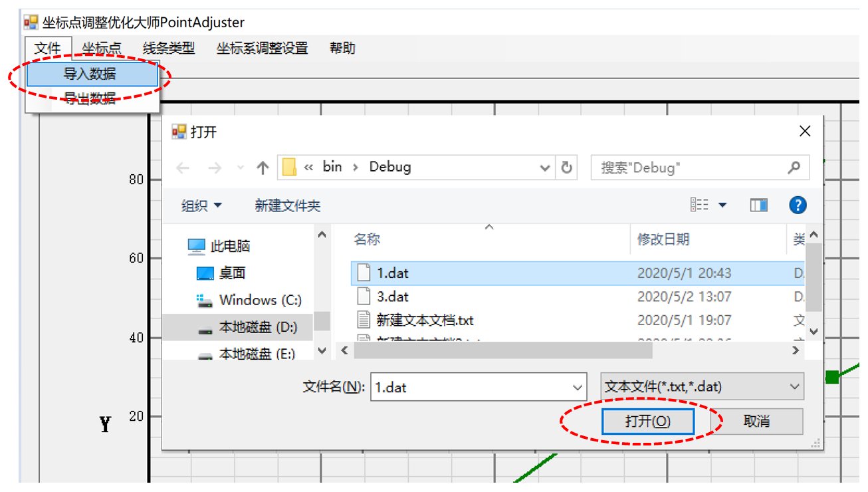
Task: Open dialog help with the question mark icon
Action: point(798,205)
